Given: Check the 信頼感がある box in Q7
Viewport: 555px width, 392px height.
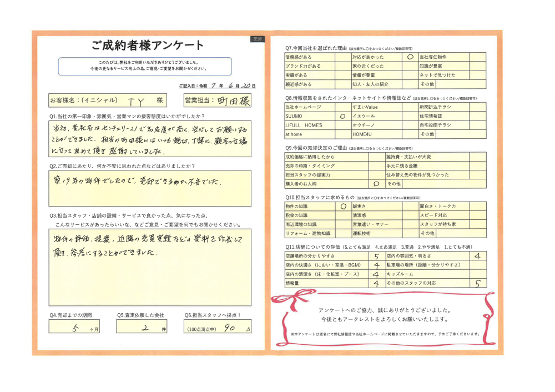Looking at the screenshot, I should [x=342, y=57].
